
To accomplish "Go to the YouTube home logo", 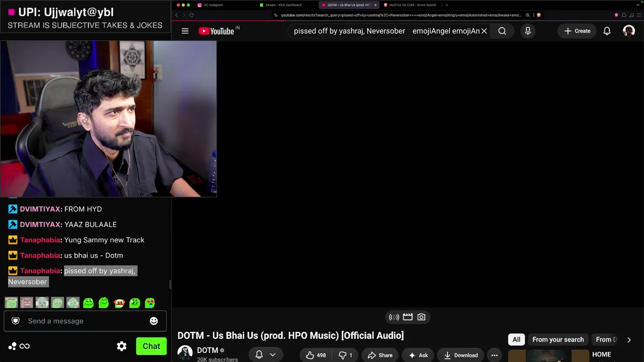I will click(216, 31).
